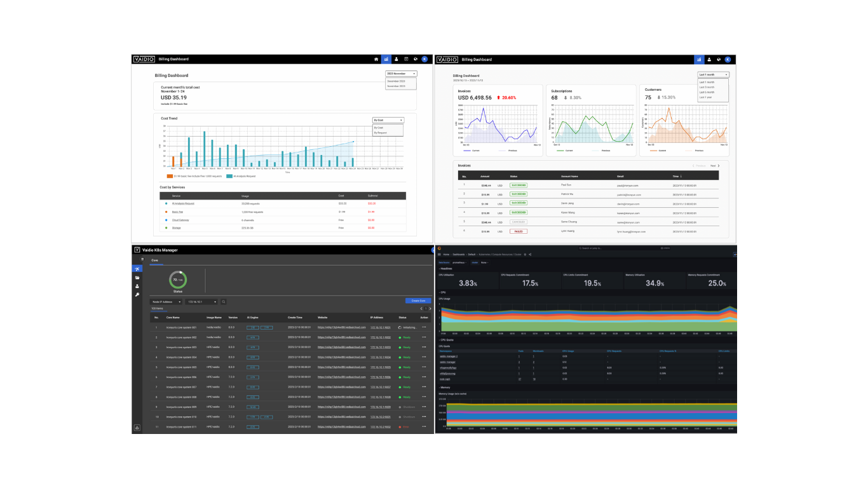Open Node IP Address filter dropdown

(166, 302)
